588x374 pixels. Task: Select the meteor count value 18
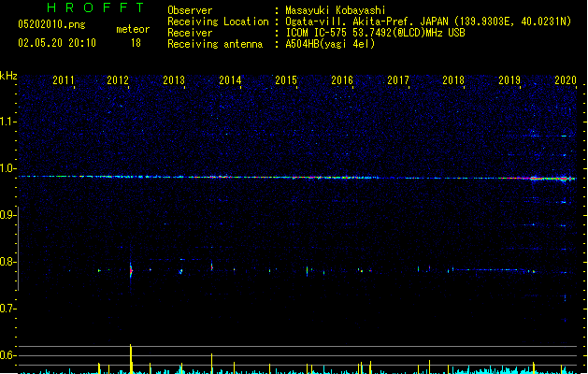tap(136, 43)
